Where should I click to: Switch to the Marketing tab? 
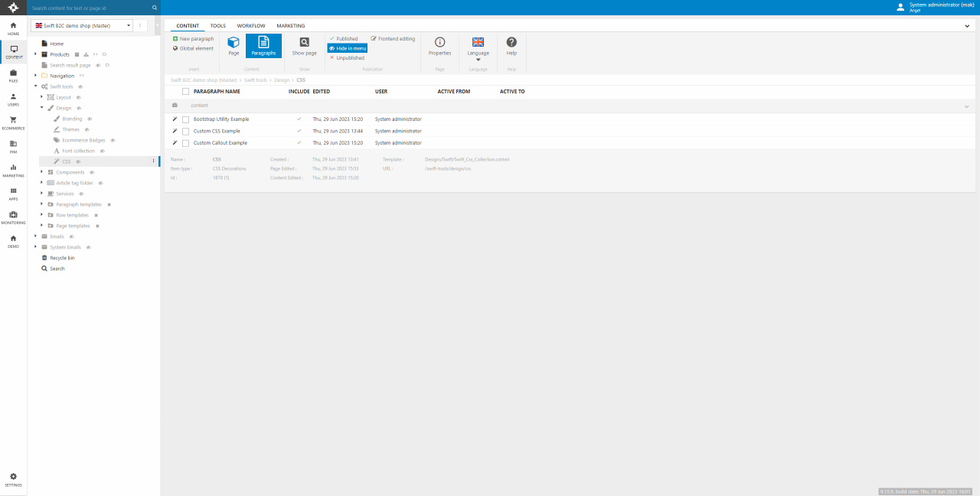click(290, 26)
